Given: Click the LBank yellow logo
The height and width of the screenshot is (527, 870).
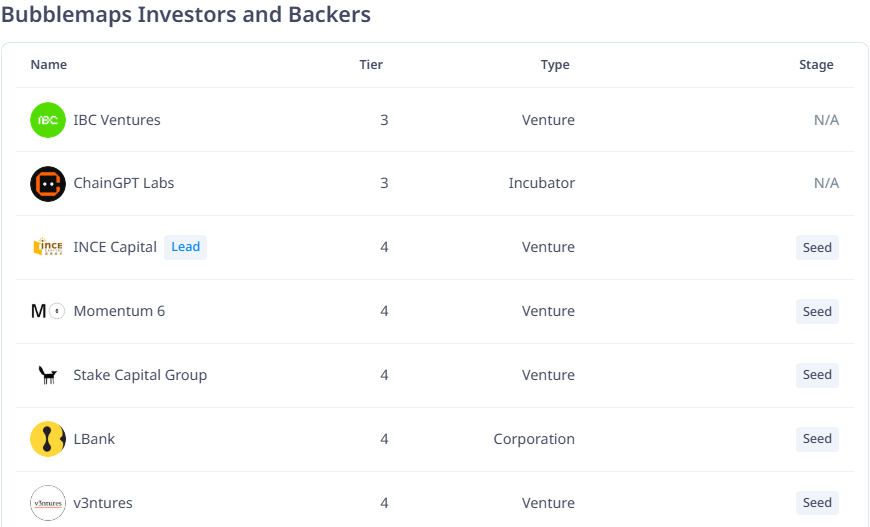Looking at the screenshot, I should click(48, 439).
